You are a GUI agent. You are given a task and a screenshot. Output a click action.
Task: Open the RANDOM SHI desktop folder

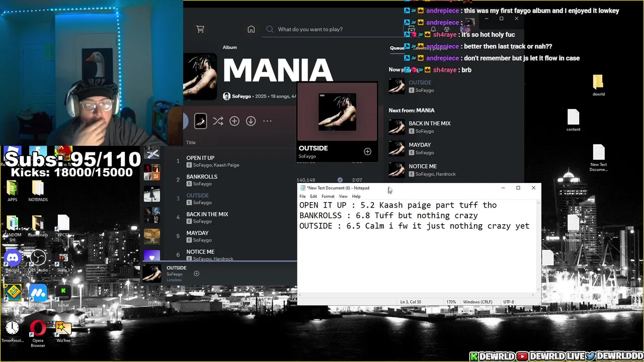tap(12, 229)
